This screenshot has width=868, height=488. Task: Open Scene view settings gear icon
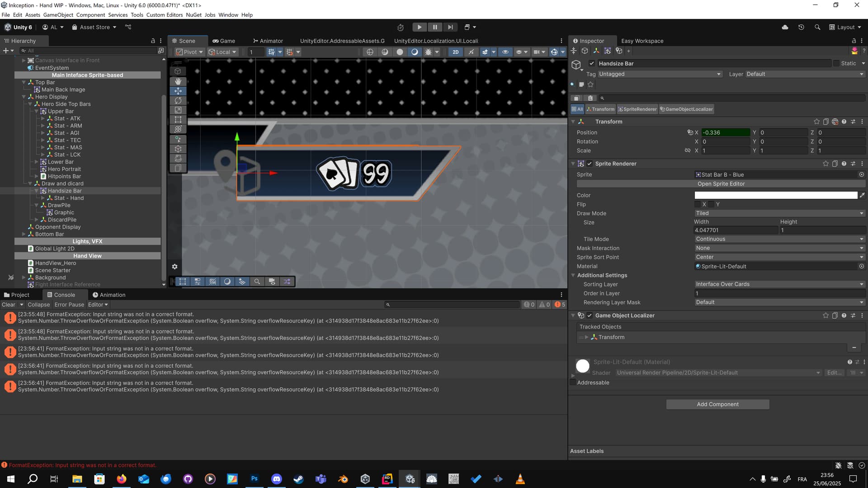[175, 267]
